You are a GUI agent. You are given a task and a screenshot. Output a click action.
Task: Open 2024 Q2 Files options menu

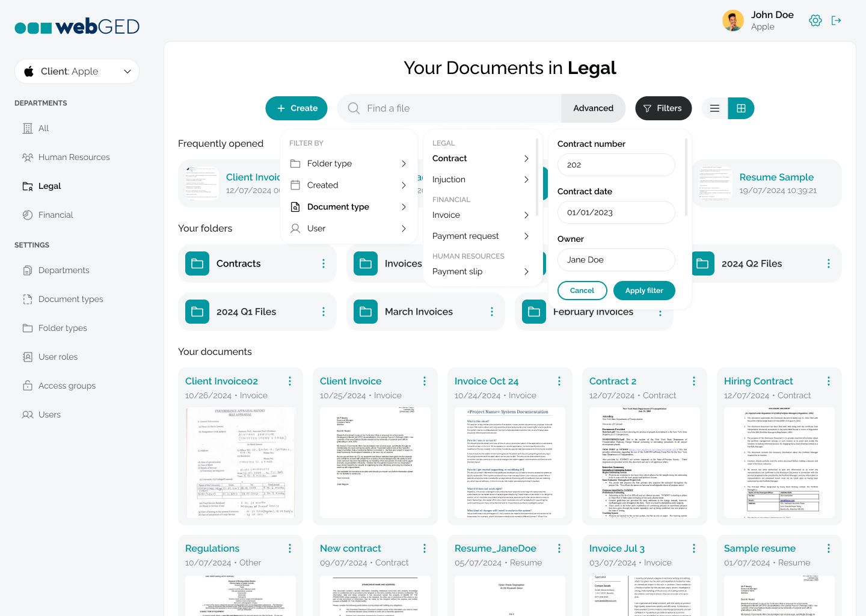829,263
